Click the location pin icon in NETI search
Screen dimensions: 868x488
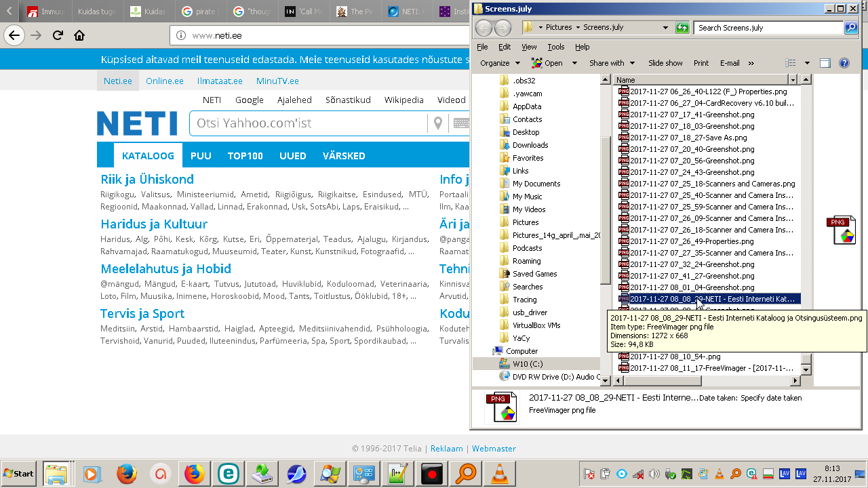point(438,123)
